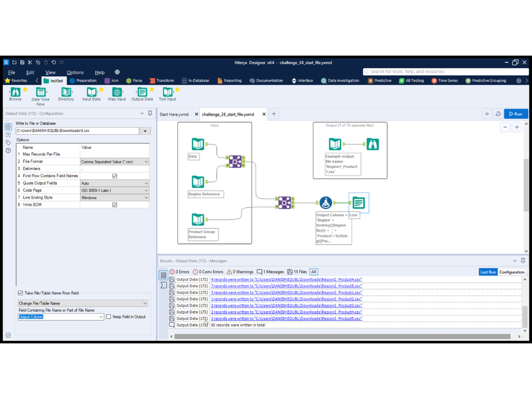This screenshot has width=532, height=399.
Task: Switch to the Preparation tool category
Action: (83, 80)
